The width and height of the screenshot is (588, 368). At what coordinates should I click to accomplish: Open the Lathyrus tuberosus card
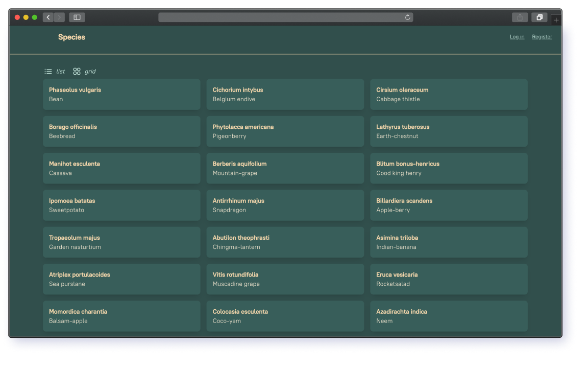tap(449, 131)
